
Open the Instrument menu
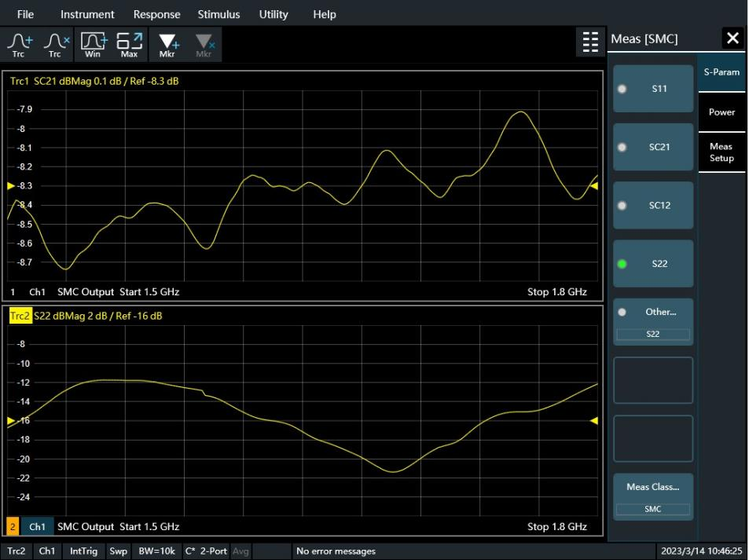tap(87, 14)
